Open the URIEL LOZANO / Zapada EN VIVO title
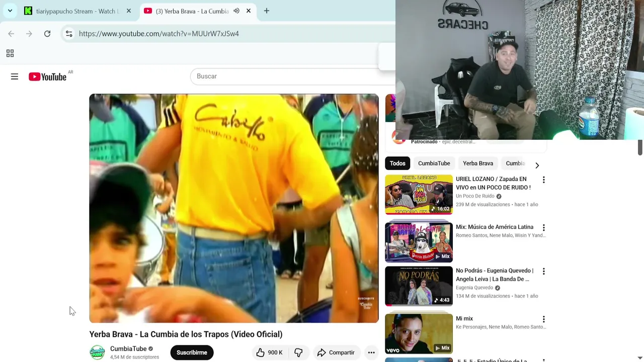Viewport: 644px width, 362px height. point(493,183)
